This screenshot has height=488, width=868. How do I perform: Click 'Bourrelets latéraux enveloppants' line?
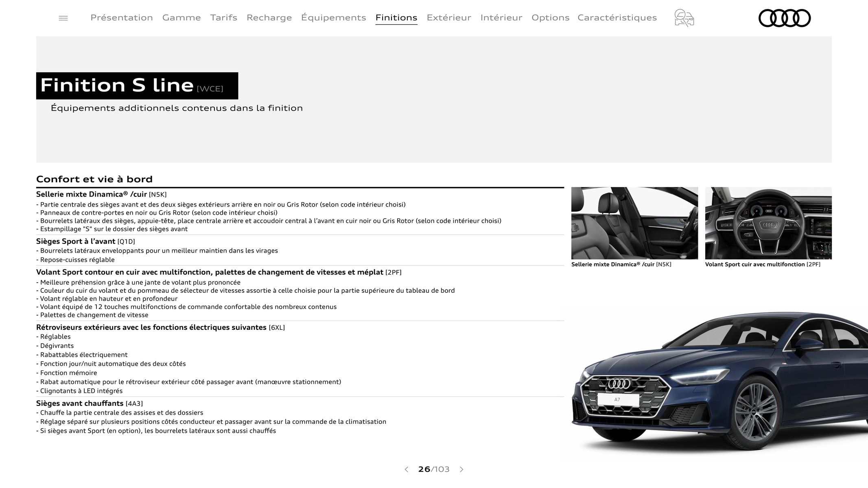tap(157, 251)
